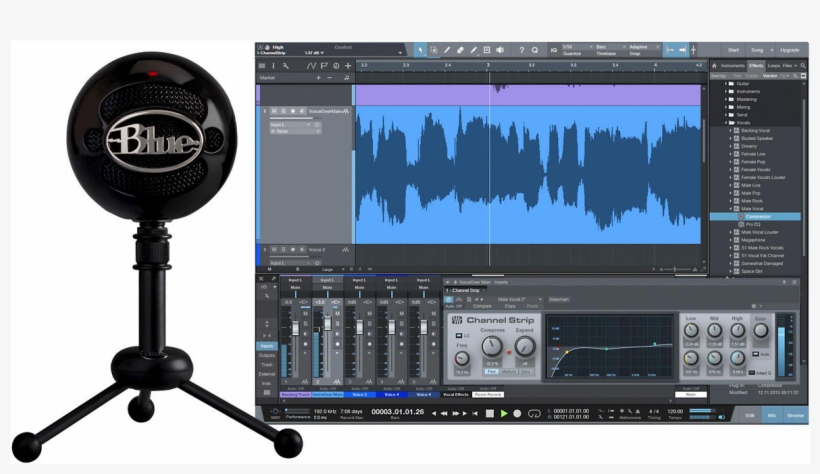Viewport: 820px width, 474px height.
Task: Open the 1 - Channel Strip insert tab
Action: click(464, 290)
